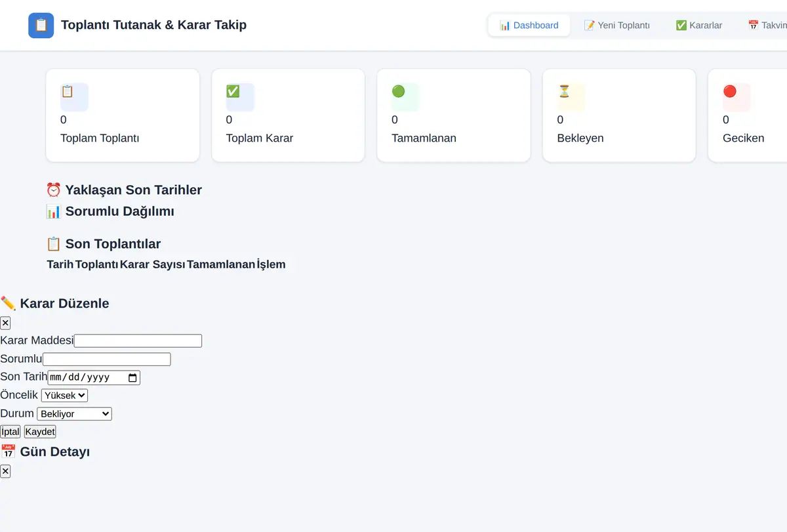The height and width of the screenshot is (532, 787).
Task: Click the Tarih column header
Action: 60,265
